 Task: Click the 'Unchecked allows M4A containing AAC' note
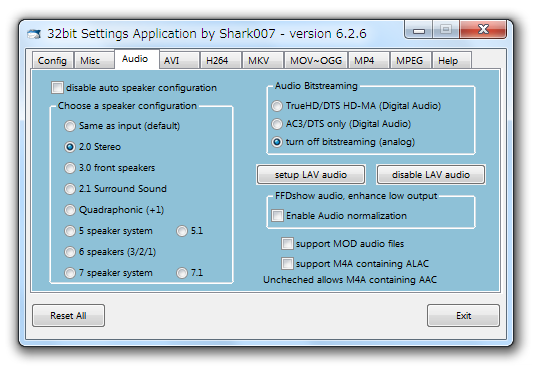(350, 280)
